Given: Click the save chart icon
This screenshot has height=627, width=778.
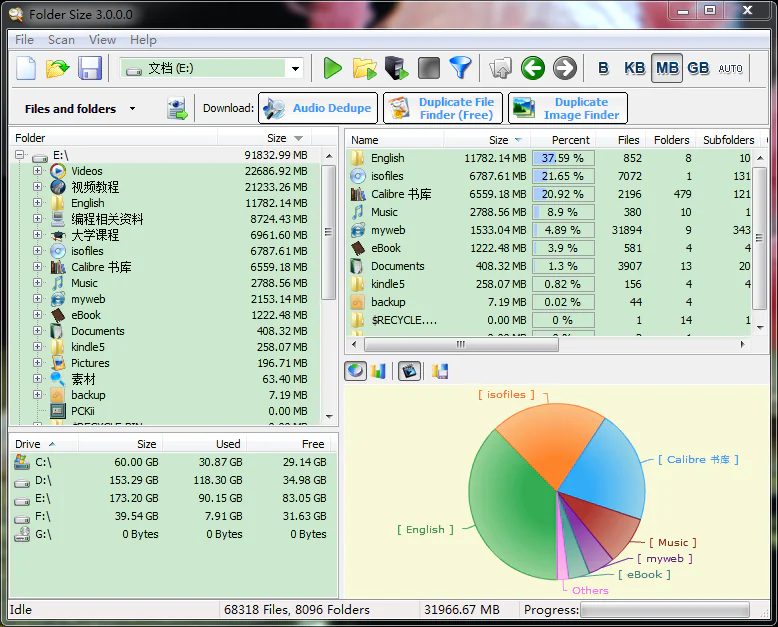Looking at the screenshot, I should click(x=440, y=371).
